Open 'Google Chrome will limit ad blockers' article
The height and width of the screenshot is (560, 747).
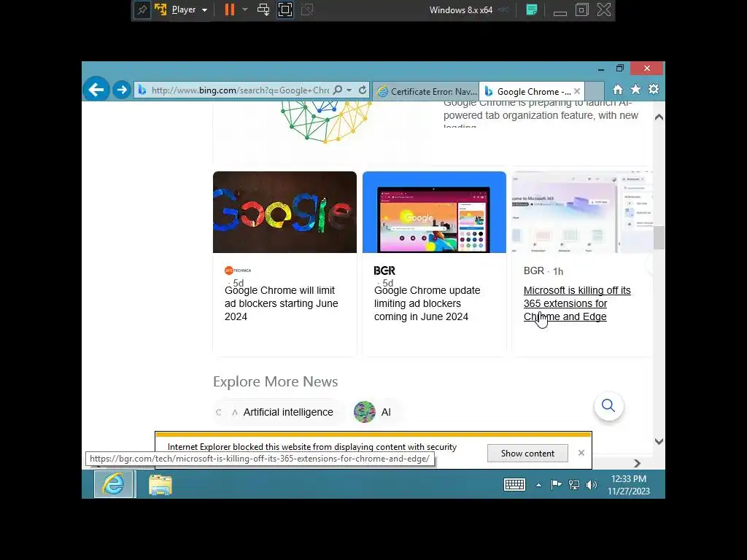coord(281,303)
